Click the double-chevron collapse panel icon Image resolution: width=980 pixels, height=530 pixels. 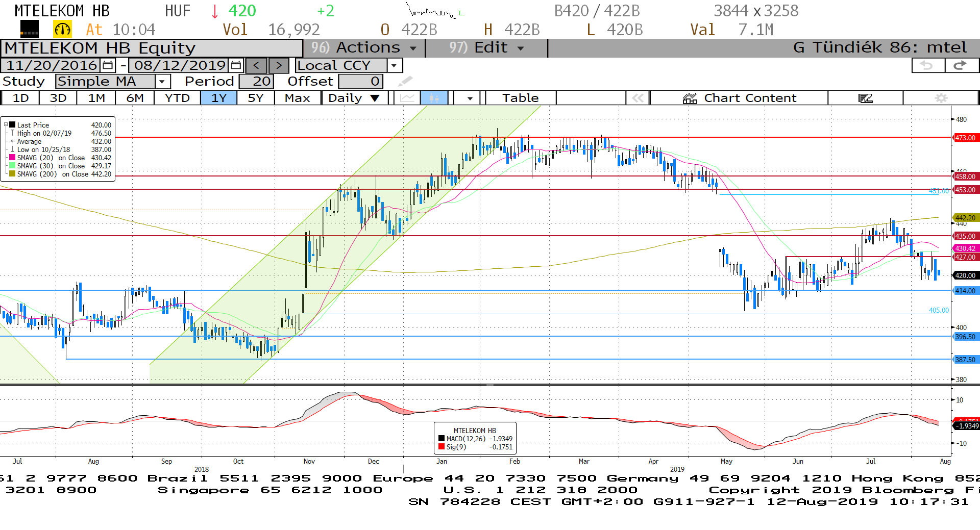638,98
